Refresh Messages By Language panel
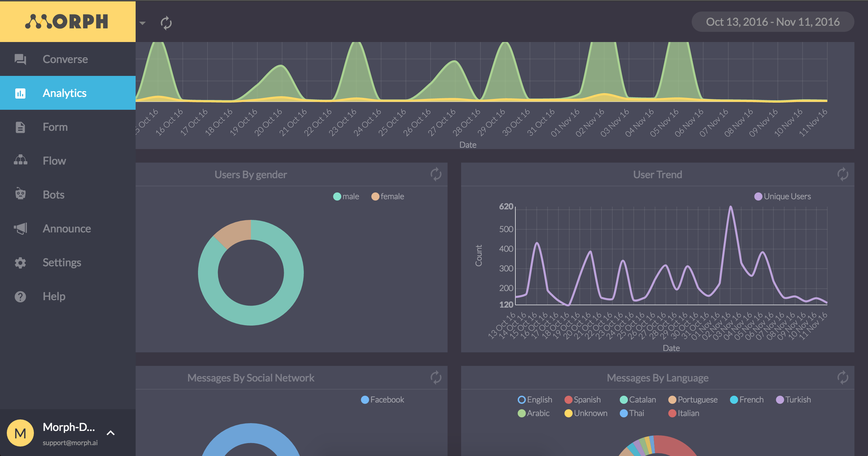Screen dimensions: 868x456 click(843, 378)
